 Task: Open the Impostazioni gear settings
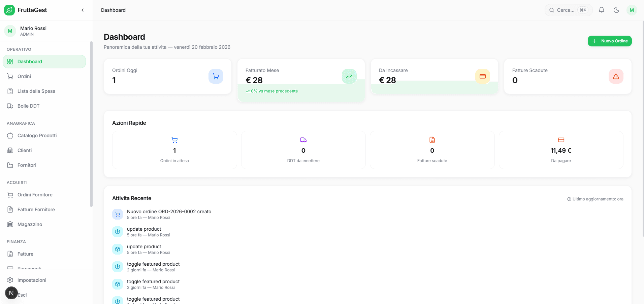coord(32,280)
